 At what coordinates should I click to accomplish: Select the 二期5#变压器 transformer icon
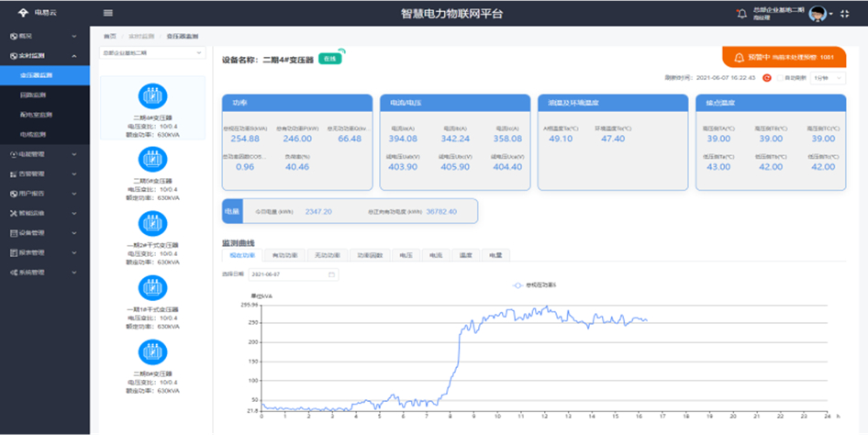point(151,159)
